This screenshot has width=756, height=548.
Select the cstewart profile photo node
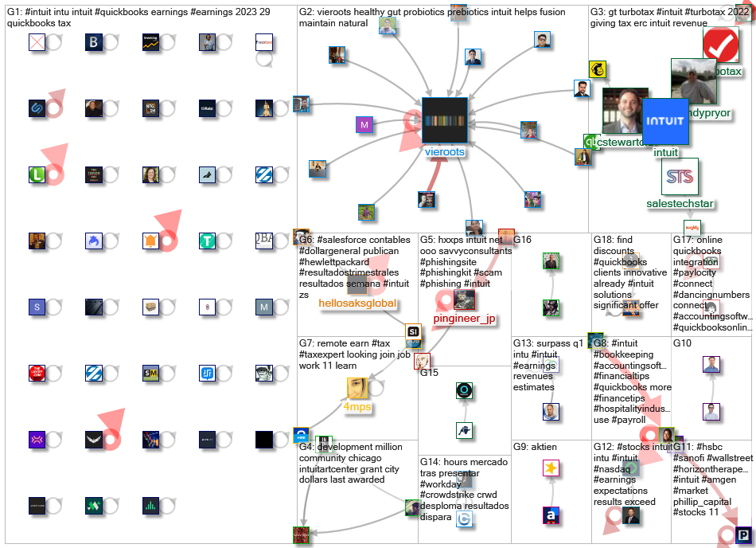pos(624,111)
